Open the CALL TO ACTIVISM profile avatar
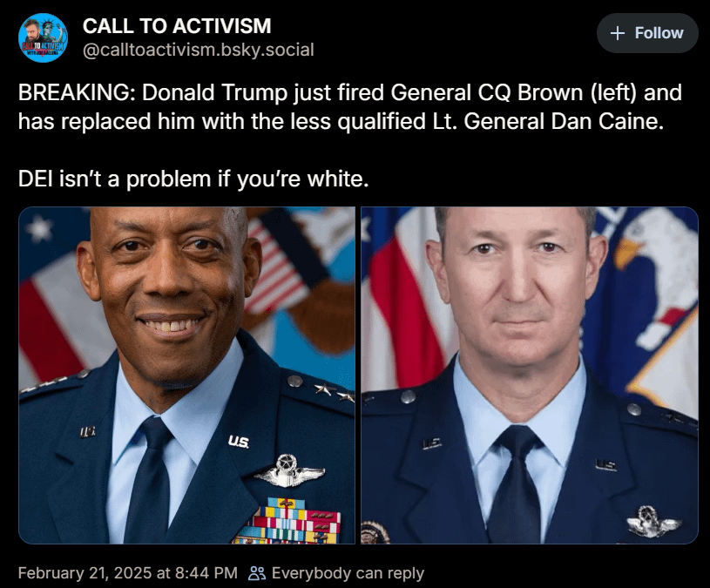The height and width of the screenshot is (588, 710). (x=43, y=38)
